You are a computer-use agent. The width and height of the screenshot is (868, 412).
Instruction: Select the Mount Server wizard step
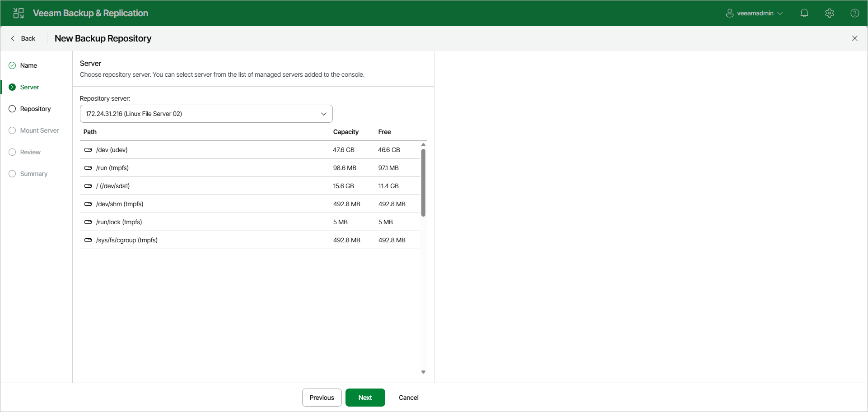[39, 130]
